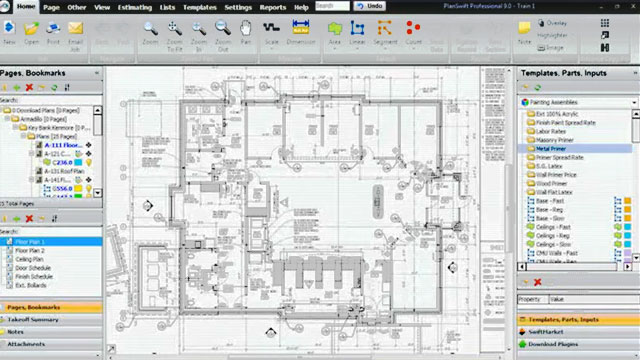Screen dimensions: 640x360
Task: Switch to the Home ribbon tab
Action: [x=26, y=7]
